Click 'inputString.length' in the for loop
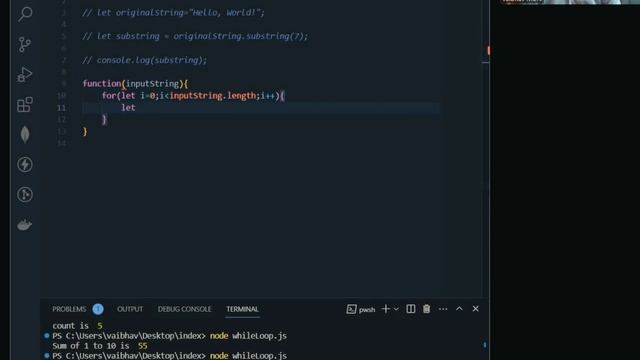 213,96
